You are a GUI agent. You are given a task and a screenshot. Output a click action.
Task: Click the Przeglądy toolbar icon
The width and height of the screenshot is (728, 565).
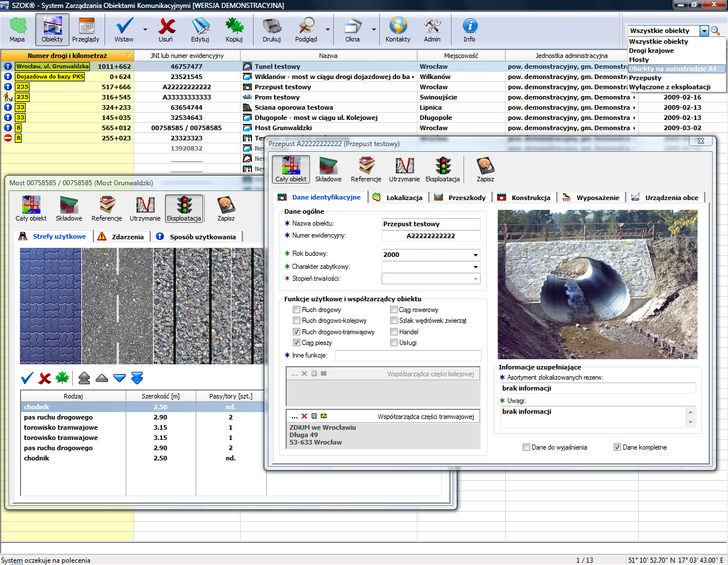click(x=86, y=30)
